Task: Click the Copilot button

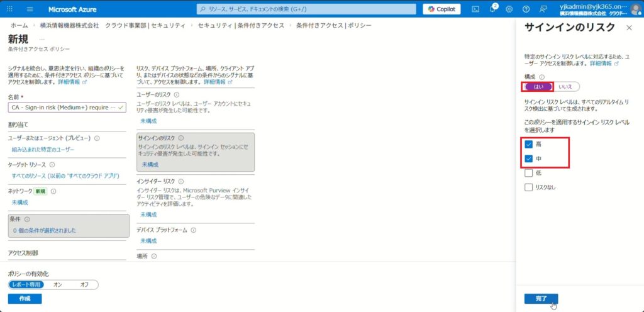Action: [x=441, y=9]
